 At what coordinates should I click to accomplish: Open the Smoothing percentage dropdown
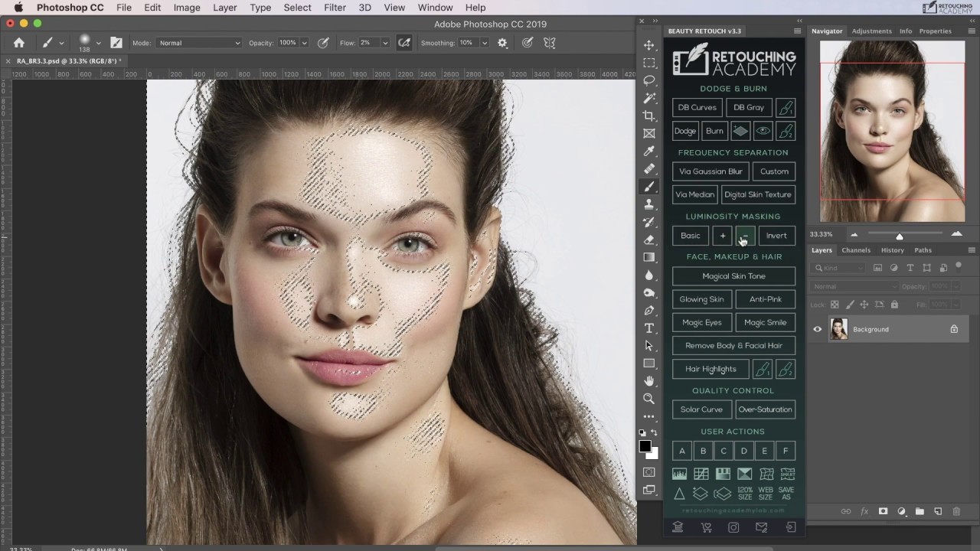485,43
